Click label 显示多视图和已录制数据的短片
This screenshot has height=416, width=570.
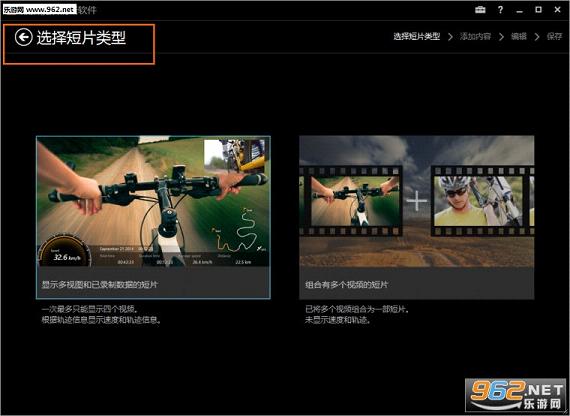click(100, 284)
